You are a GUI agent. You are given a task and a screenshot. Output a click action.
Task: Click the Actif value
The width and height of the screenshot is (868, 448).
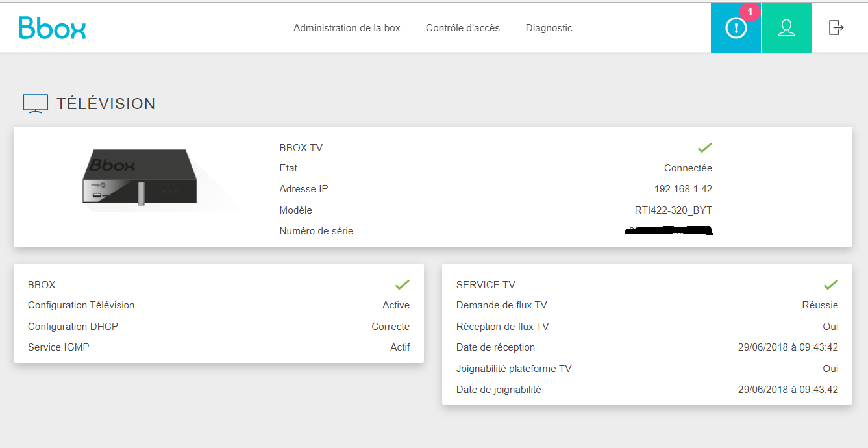[x=400, y=347]
